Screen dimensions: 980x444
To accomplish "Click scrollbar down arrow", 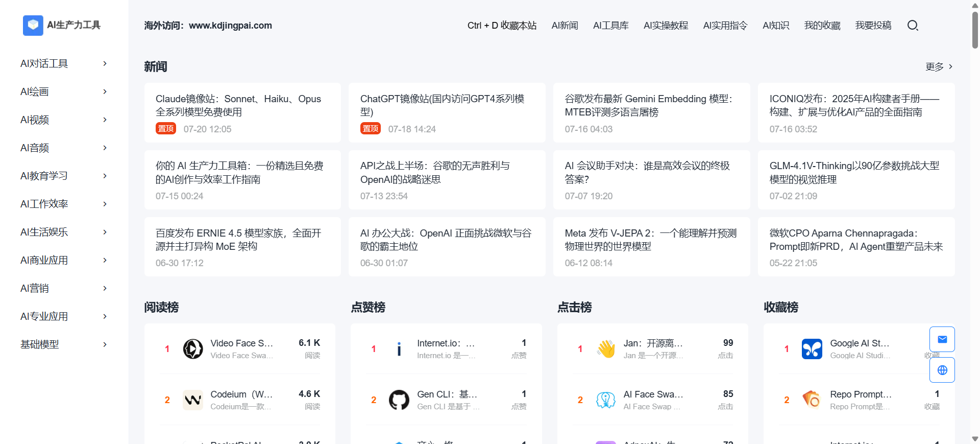I will (x=975, y=439).
